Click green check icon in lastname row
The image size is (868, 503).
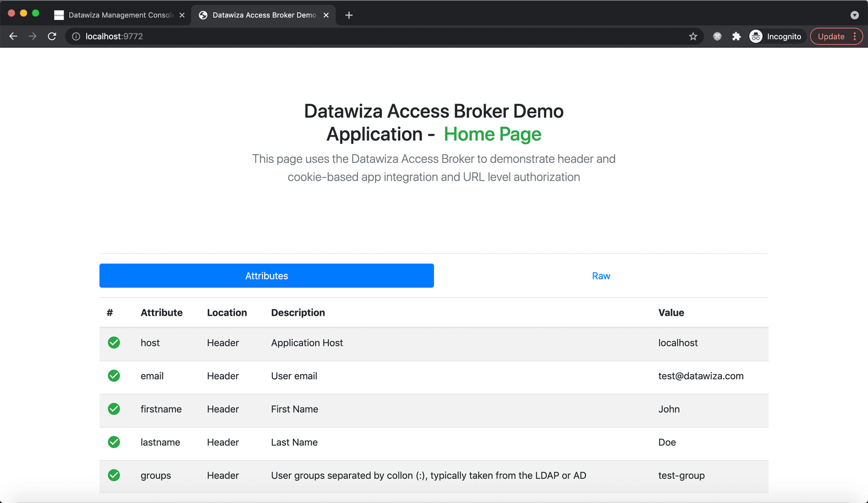114,442
